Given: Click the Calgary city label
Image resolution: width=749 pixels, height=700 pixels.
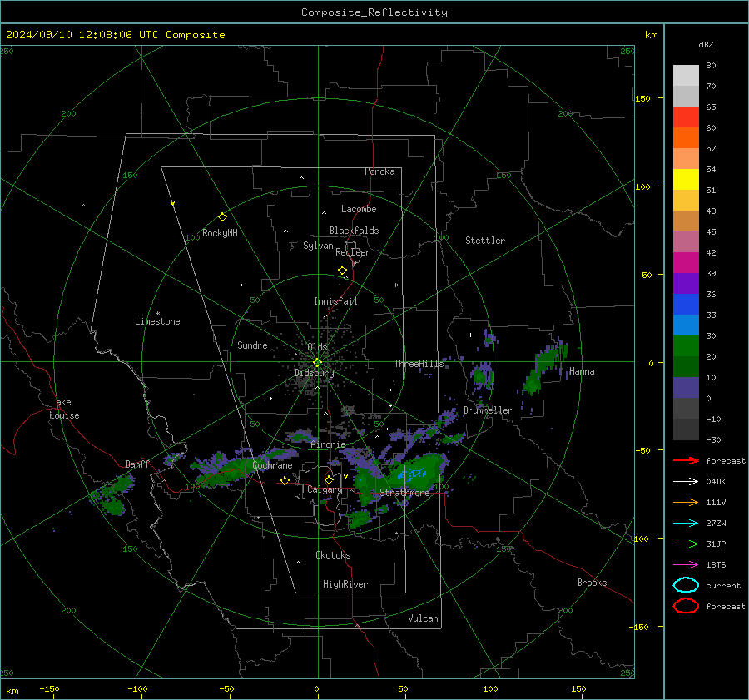Looking at the screenshot, I should pyautogui.click(x=325, y=489).
